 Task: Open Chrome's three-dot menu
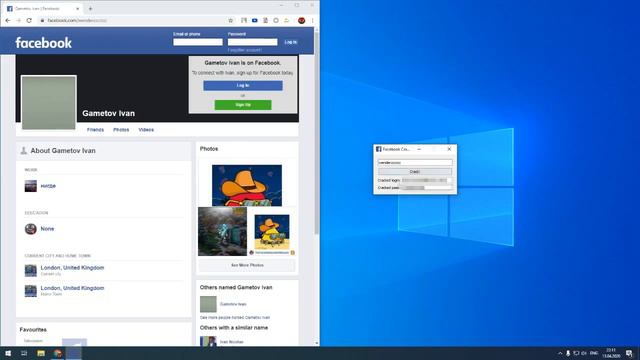(x=313, y=20)
